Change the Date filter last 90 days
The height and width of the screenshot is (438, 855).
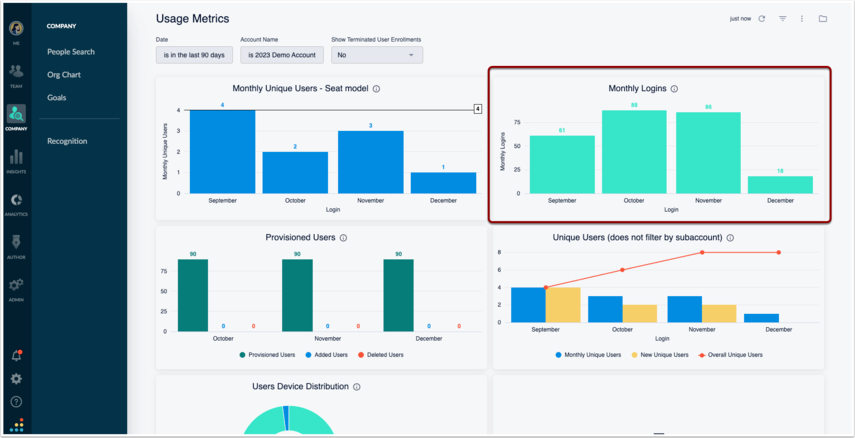pyautogui.click(x=194, y=55)
